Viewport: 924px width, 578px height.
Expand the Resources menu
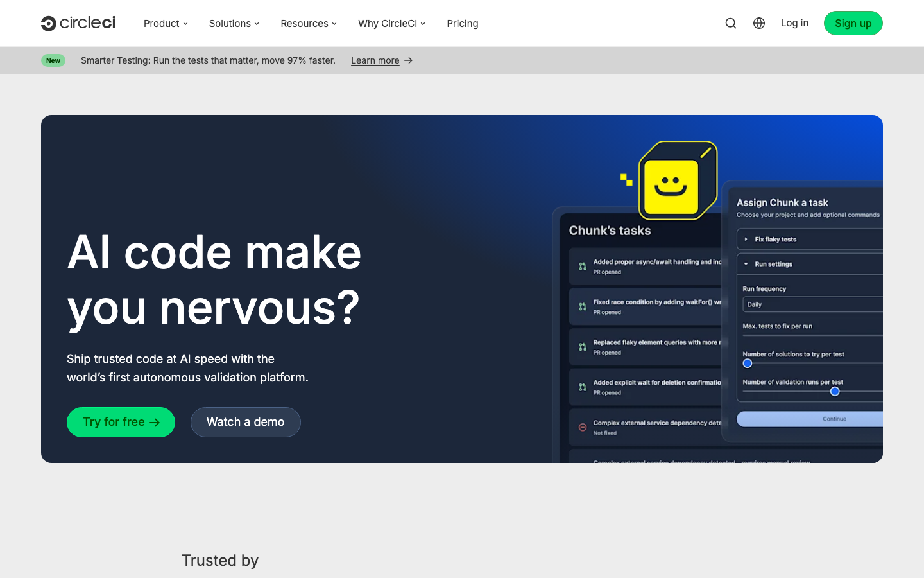pos(309,24)
